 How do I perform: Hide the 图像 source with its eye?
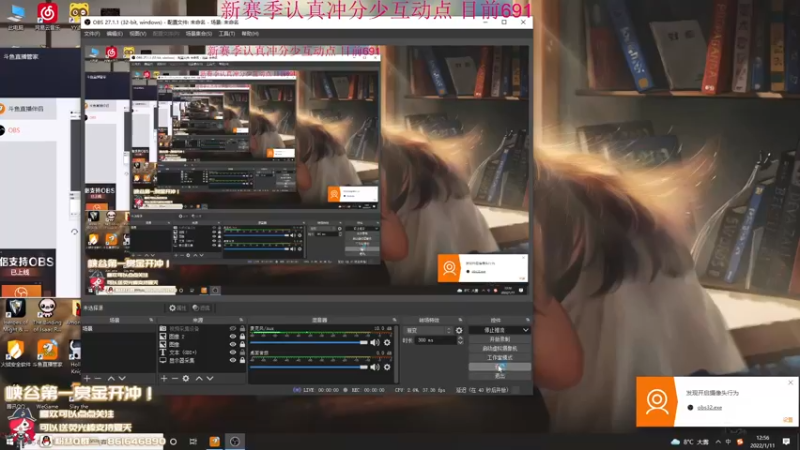[233, 344]
